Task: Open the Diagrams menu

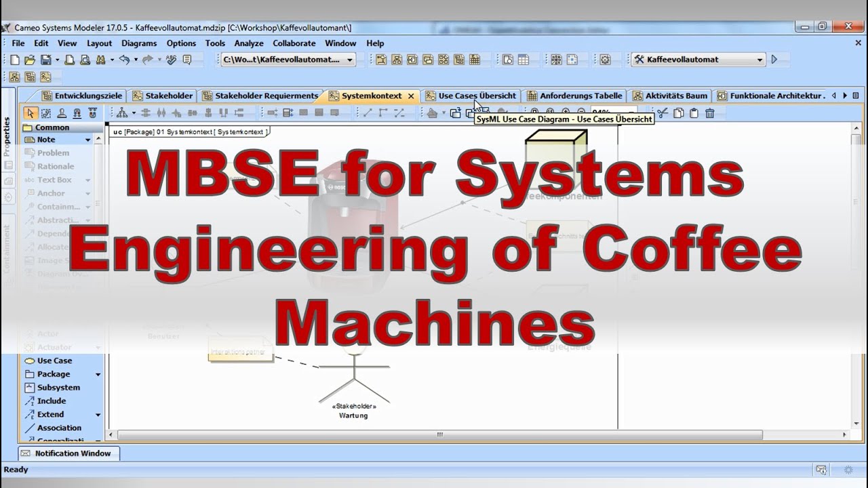Action: 139,43
